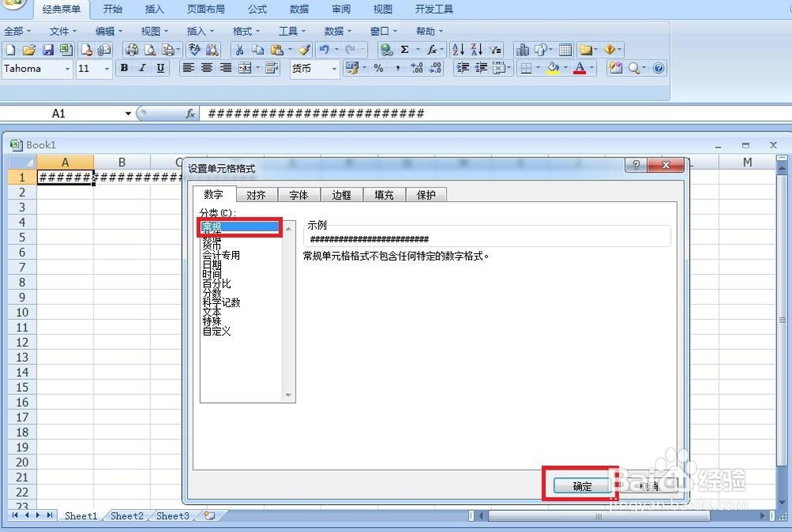The height and width of the screenshot is (532, 792).
Task: Switch to the 字体 tab in the dialog
Action: click(x=299, y=195)
